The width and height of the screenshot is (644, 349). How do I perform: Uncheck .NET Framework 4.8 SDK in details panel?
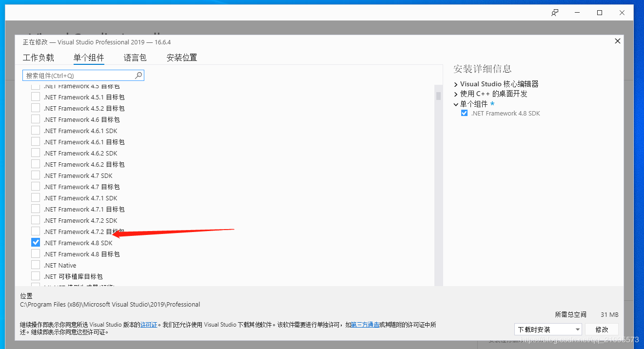point(464,113)
